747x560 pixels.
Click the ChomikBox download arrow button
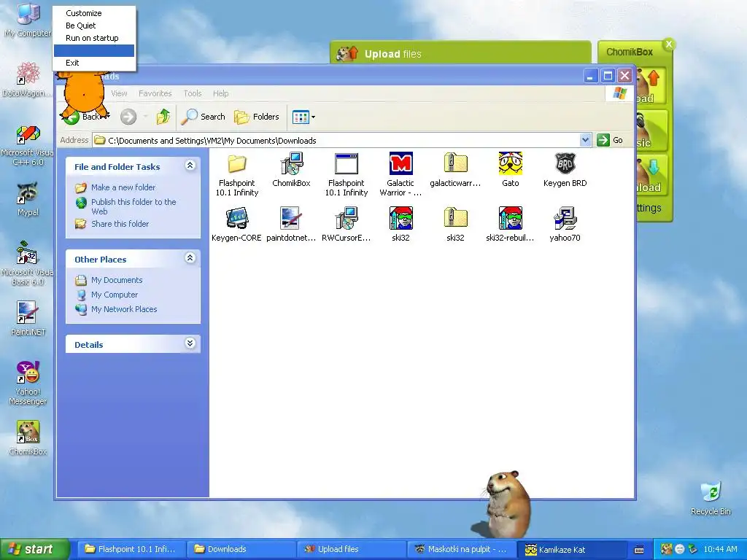[x=651, y=174]
